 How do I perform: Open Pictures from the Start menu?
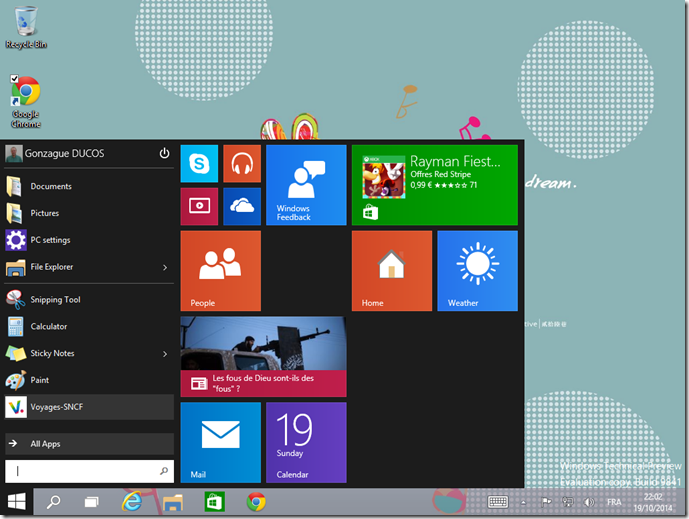tap(89, 213)
